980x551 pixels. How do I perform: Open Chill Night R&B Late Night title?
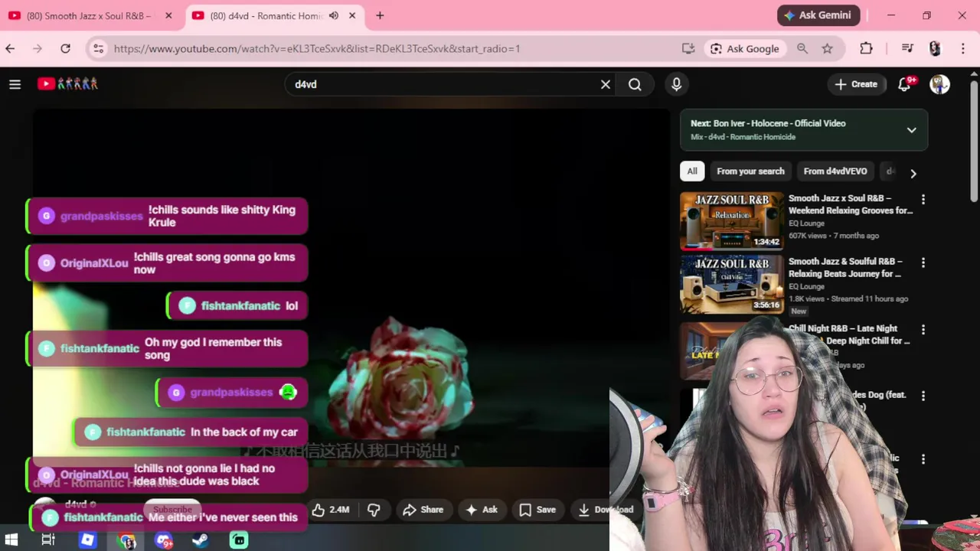click(x=850, y=334)
